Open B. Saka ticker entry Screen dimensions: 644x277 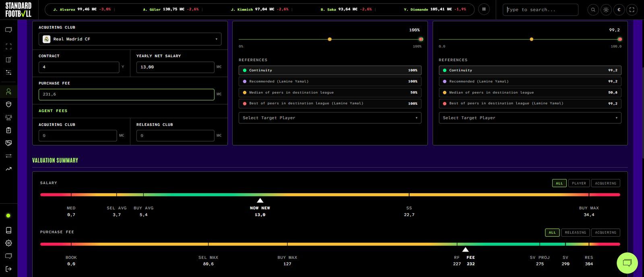[346, 9]
